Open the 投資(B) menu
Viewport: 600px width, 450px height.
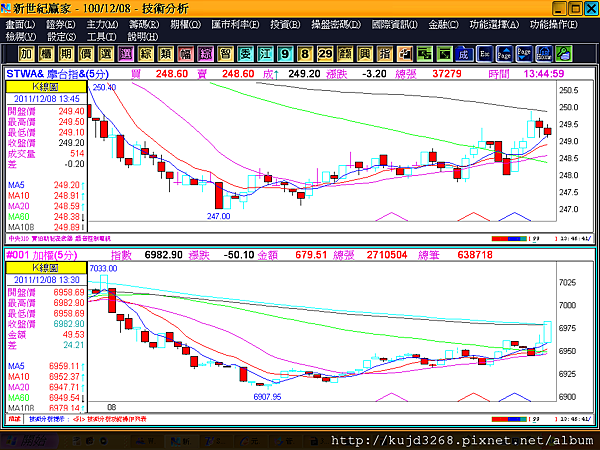tap(285, 24)
